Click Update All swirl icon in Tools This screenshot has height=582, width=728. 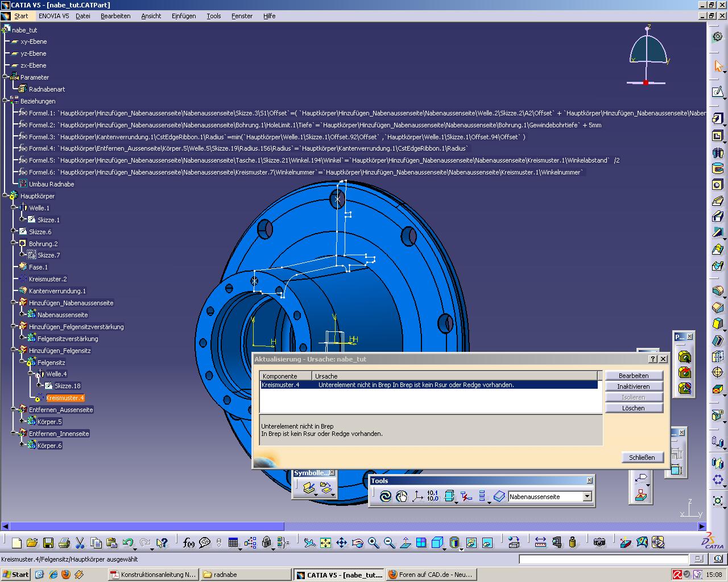(x=386, y=497)
